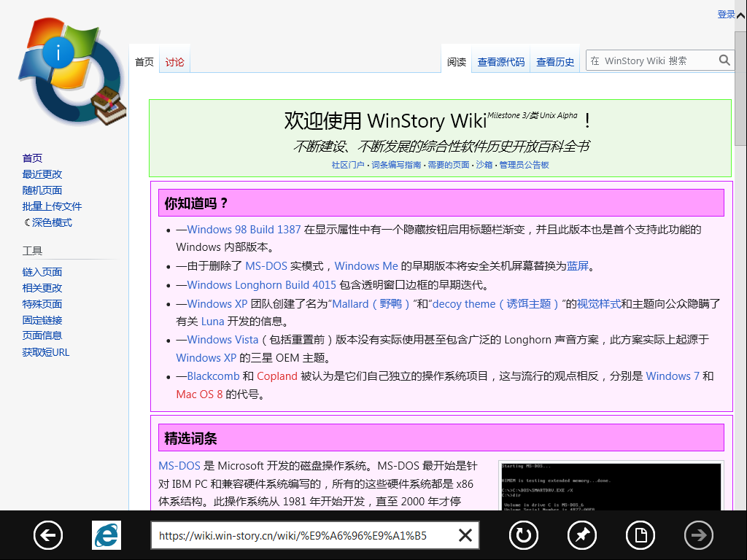The image size is (747, 560).
Task: Open the 特殊页面 tool link
Action: tap(42, 304)
